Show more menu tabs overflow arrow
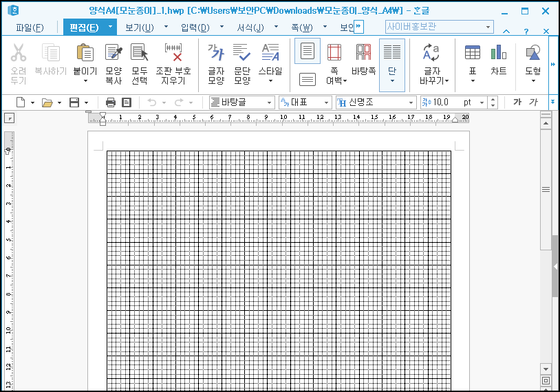This screenshot has height=392, width=560. tap(358, 26)
